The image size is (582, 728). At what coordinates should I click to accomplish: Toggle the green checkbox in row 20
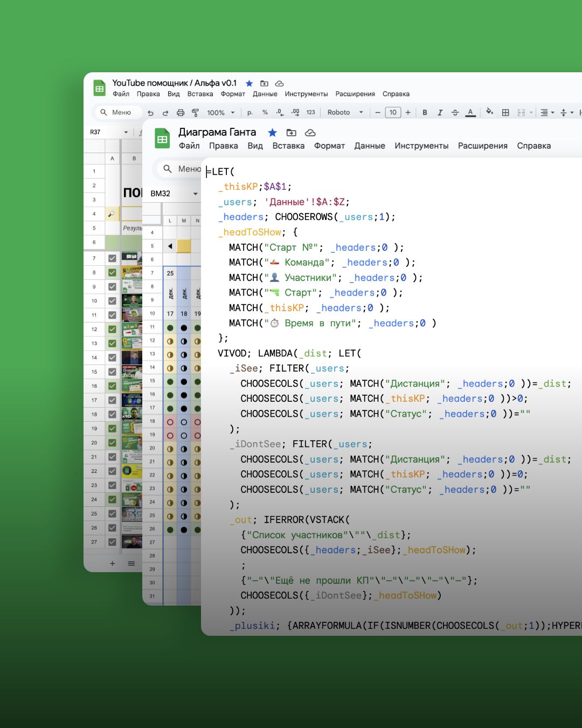click(112, 443)
